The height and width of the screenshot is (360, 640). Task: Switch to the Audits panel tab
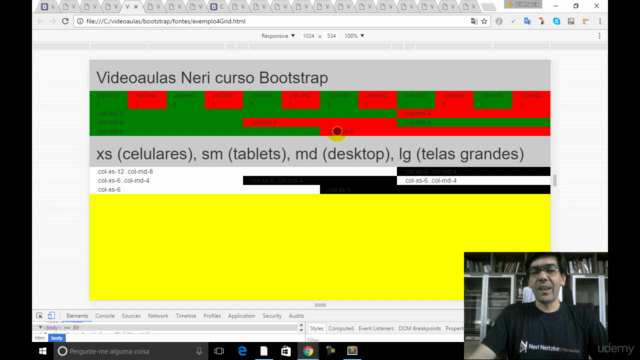tap(296, 316)
